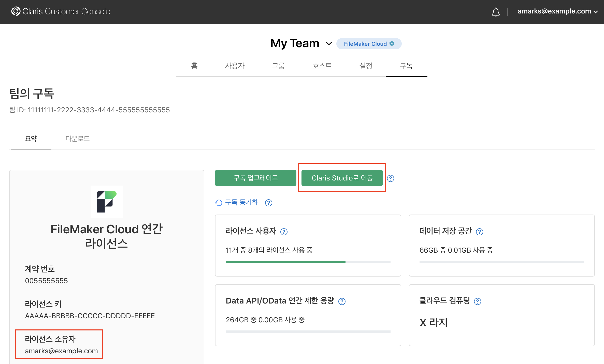The height and width of the screenshot is (364, 604).
Task: Click the Claris logo in header
Action: (16, 11)
